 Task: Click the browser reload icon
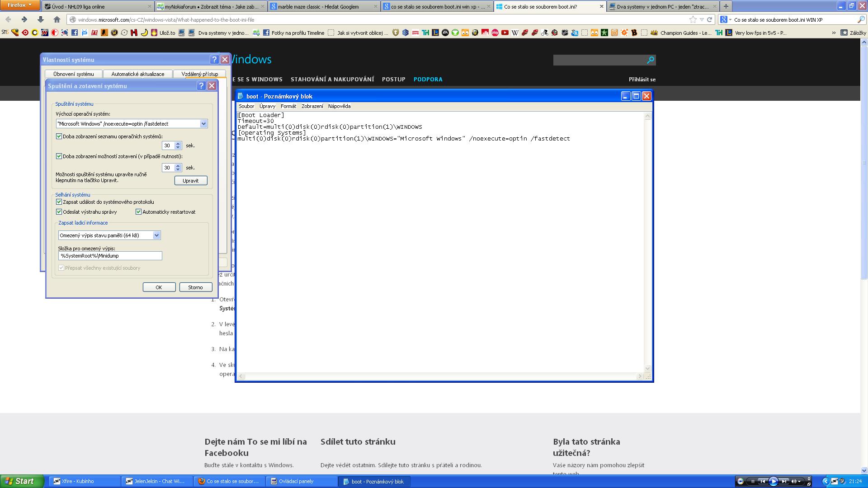[709, 19]
